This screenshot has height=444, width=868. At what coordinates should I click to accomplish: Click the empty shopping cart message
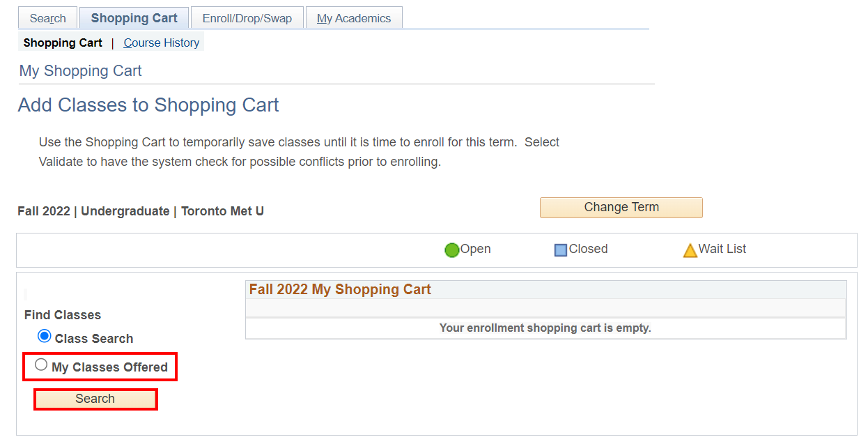point(545,328)
